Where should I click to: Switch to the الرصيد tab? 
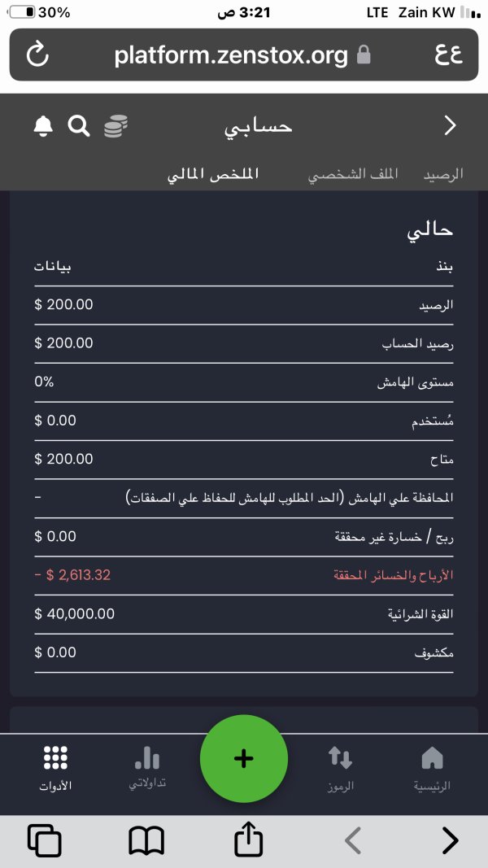(x=443, y=174)
